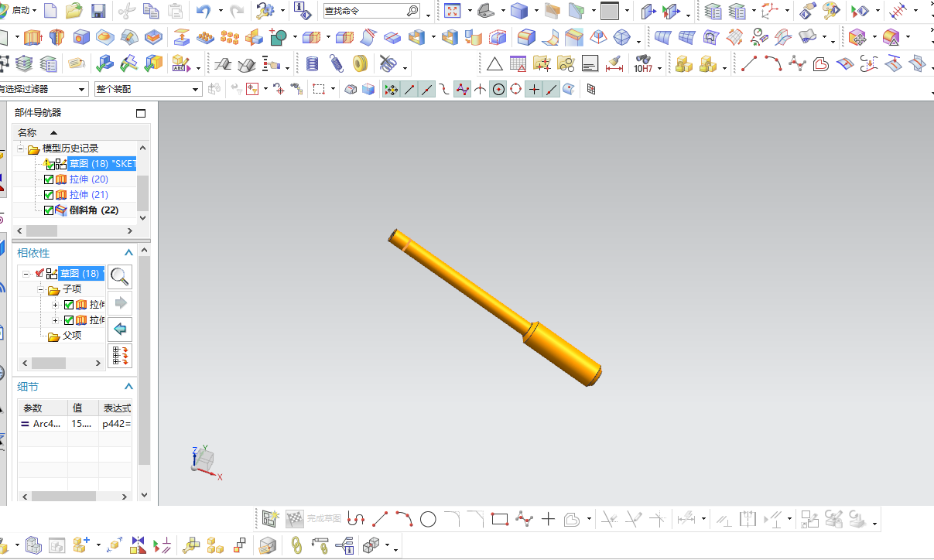Toggle the enable snap points button
Image resolution: width=934 pixels, height=560 pixels.
click(391, 90)
